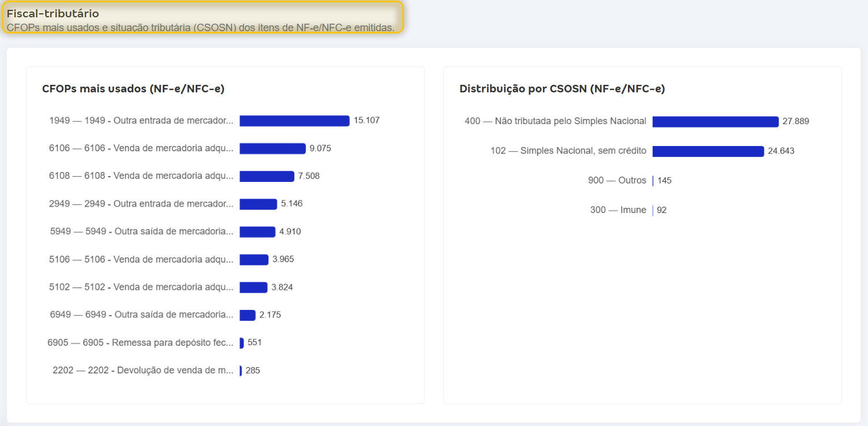
Task: Click the subtitle about CFOPs mais usados e CSOSN
Action: click(x=201, y=27)
